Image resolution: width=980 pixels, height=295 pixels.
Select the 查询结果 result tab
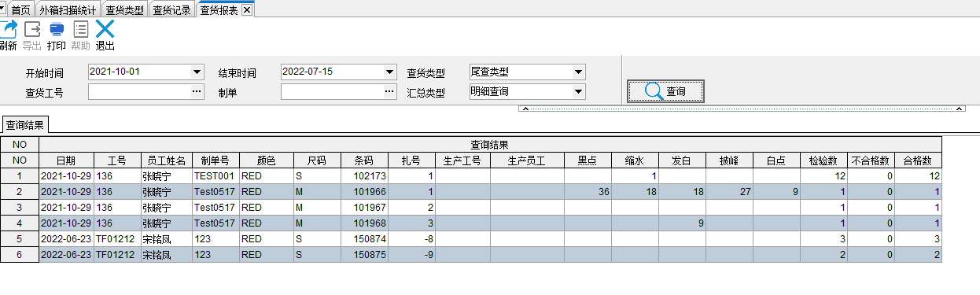pos(25,124)
